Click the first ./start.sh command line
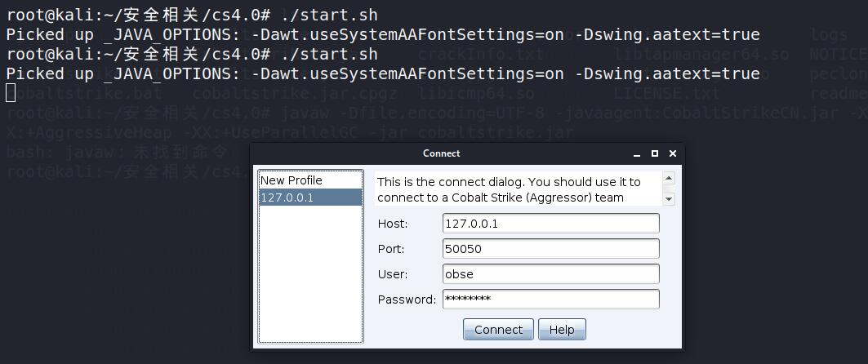 (192, 15)
